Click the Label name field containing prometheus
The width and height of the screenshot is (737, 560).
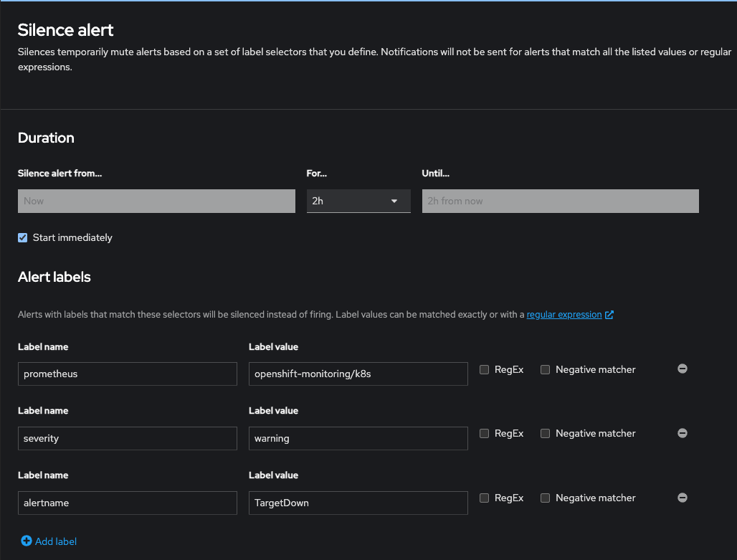click(128, 374)
